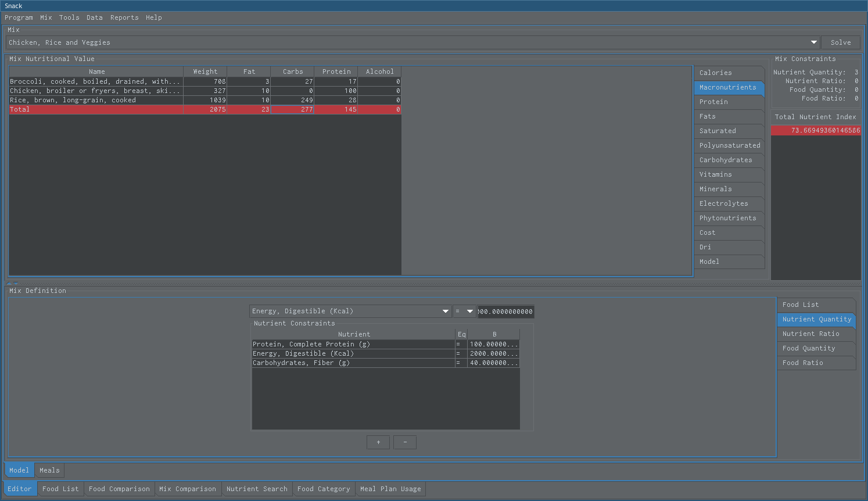The width and height of the screenshot is (868, 501).
Task: Click the minus button to remove constraint
Action: coord(405,442)
